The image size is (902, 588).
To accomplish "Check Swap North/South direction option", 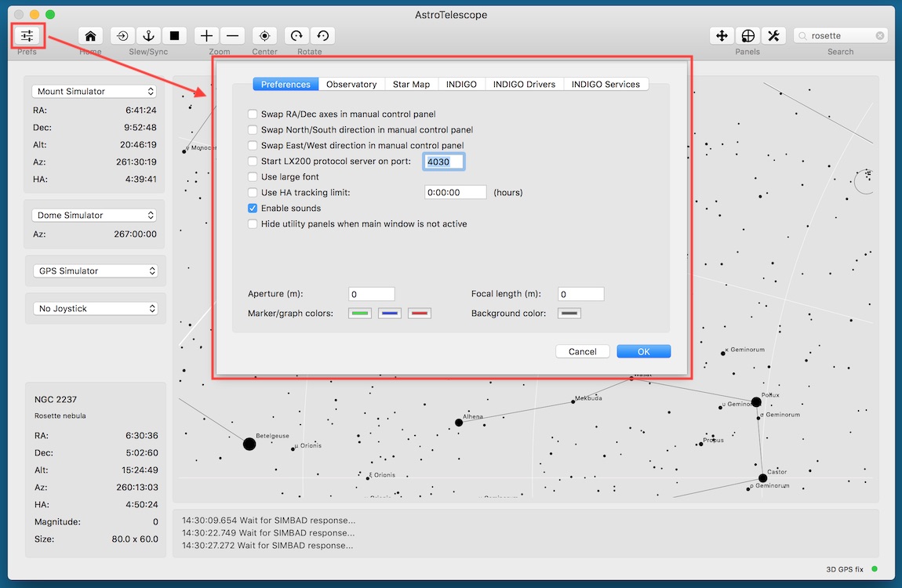I will click(253, 130).
